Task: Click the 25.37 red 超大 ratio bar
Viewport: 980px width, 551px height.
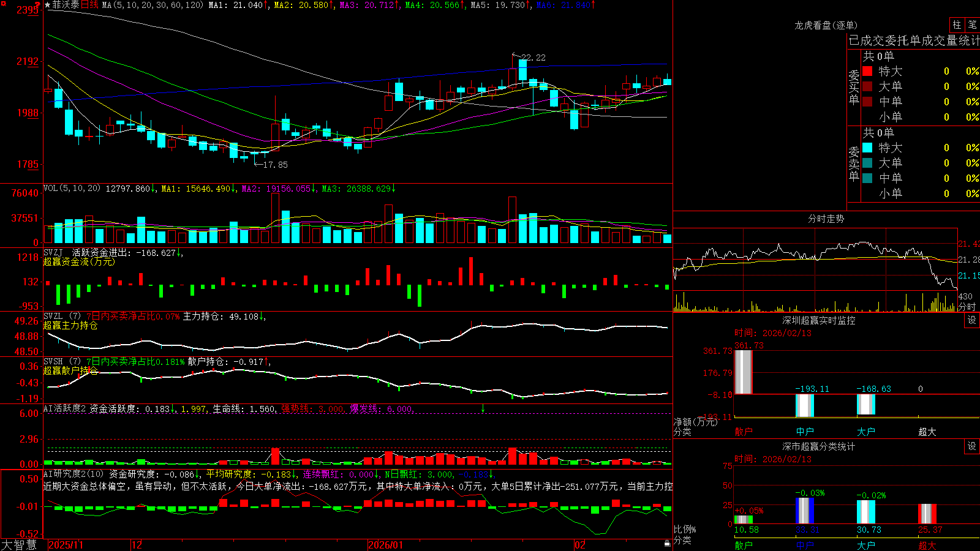Action: (927, 514)
